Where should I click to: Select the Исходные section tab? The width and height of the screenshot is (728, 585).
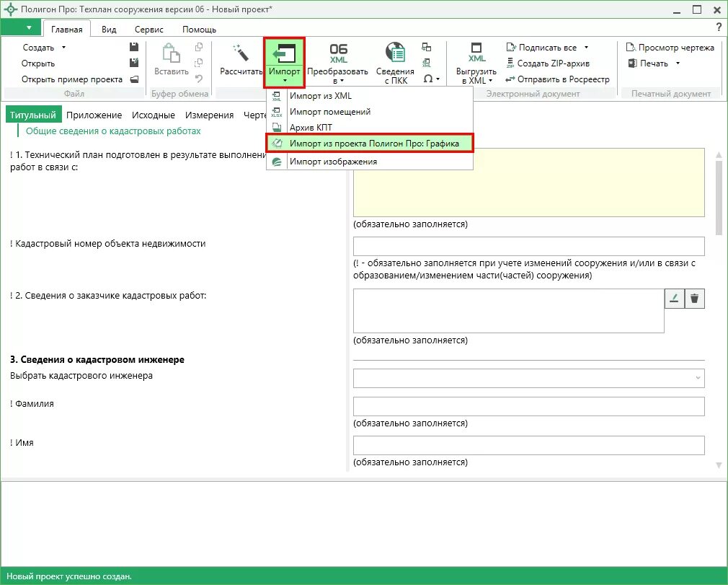click(x=154, y=115)
